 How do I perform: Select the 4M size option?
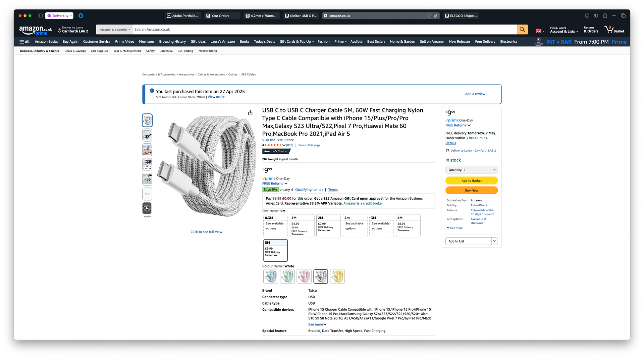pos(408,225)
